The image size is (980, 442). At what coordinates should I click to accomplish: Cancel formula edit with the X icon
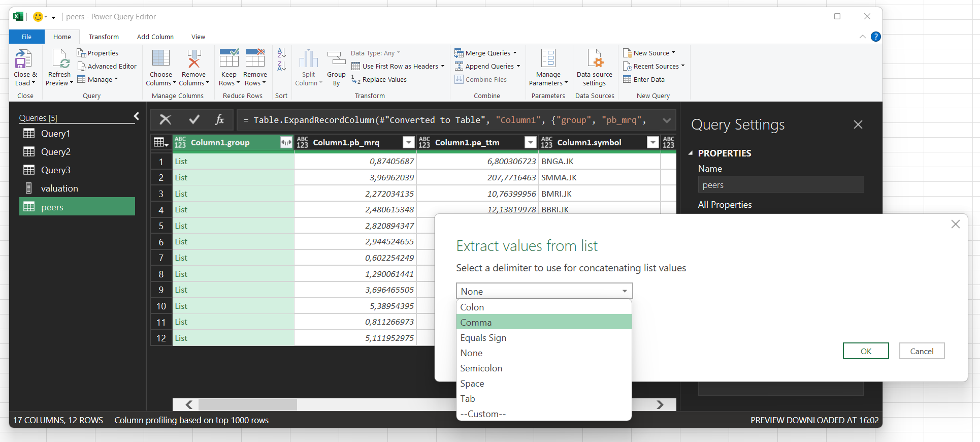pyautogui.click(x=166, y=120)
